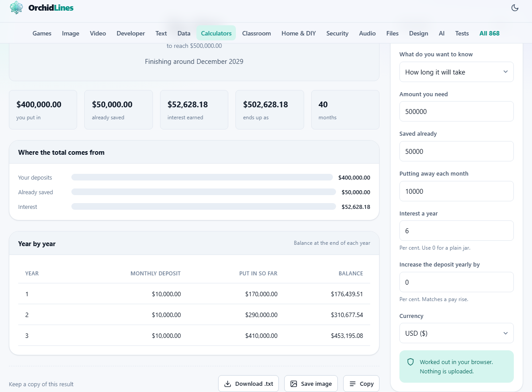Click the 'Where the total comes from' heading
Screen dimensions: 532x392
pyautogui.click(x=61, y=152)
